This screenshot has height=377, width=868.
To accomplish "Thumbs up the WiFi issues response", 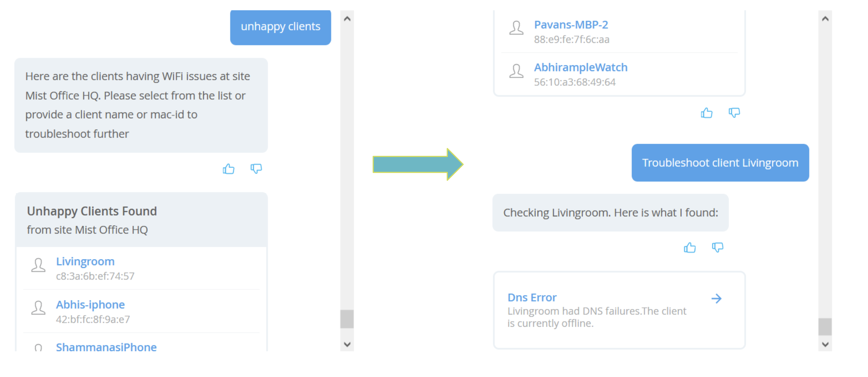I will coord(229,169).
